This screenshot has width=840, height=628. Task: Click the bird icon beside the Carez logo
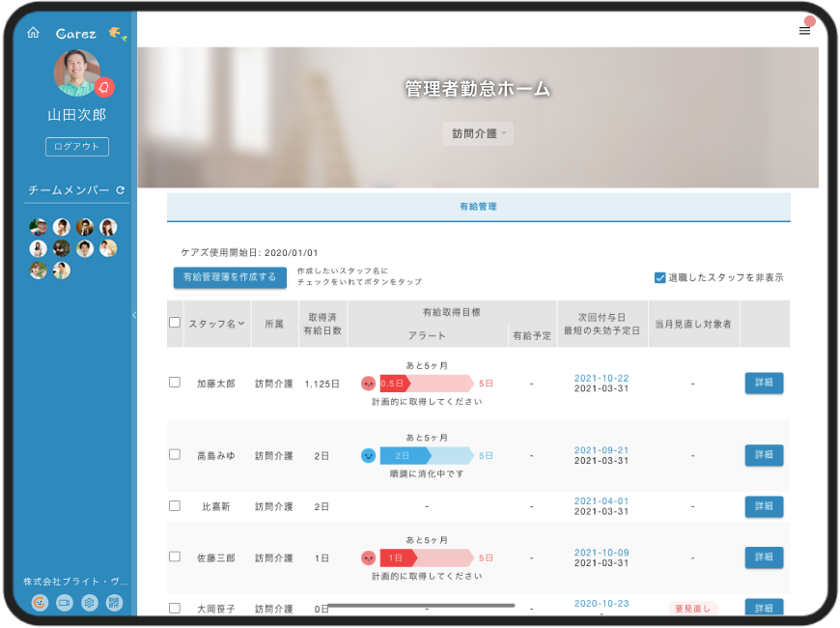tap(116, 31)
